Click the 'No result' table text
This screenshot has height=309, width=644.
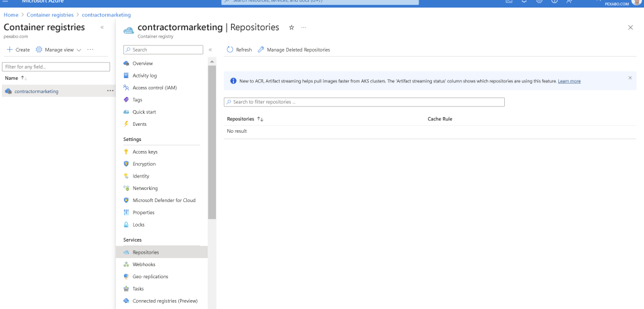(237, 132)
